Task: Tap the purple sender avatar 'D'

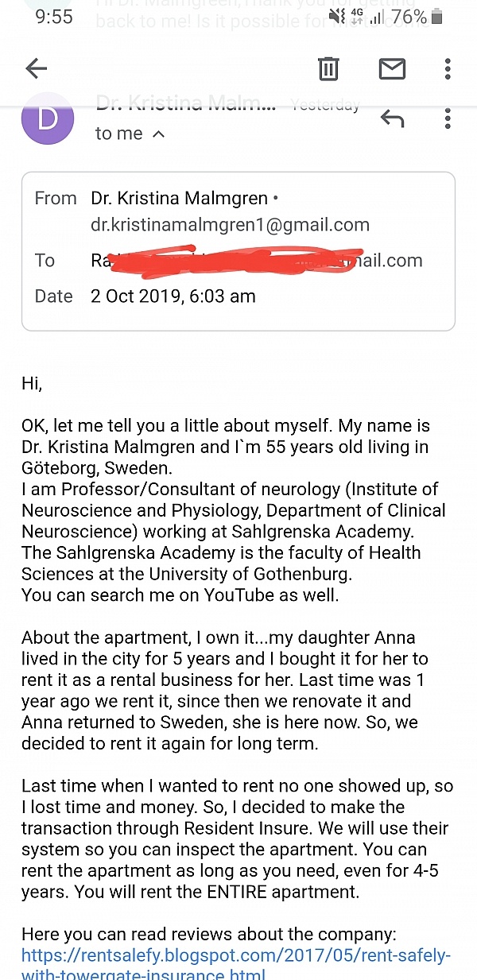Action: tap(48, 119)
